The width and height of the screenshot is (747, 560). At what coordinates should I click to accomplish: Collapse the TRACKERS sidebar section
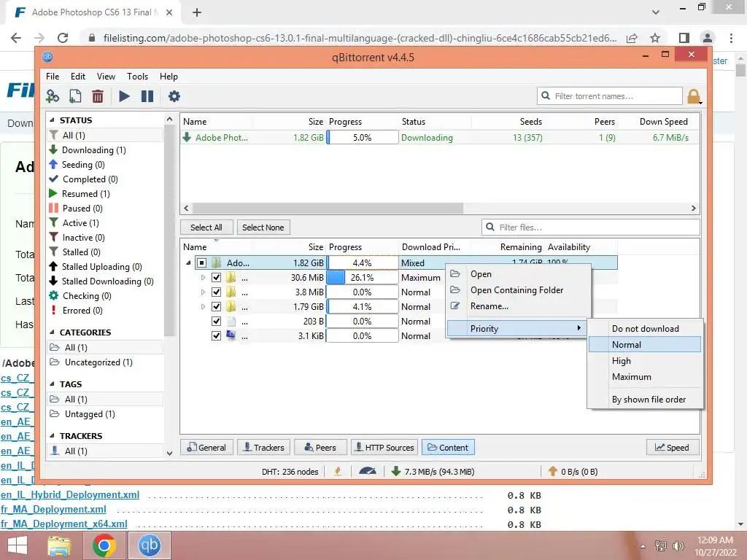(x=52, y=436)
